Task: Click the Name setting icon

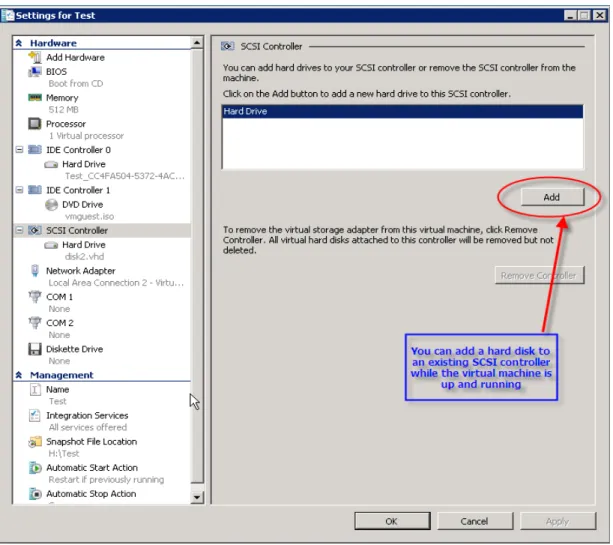Action: [35, 389]
